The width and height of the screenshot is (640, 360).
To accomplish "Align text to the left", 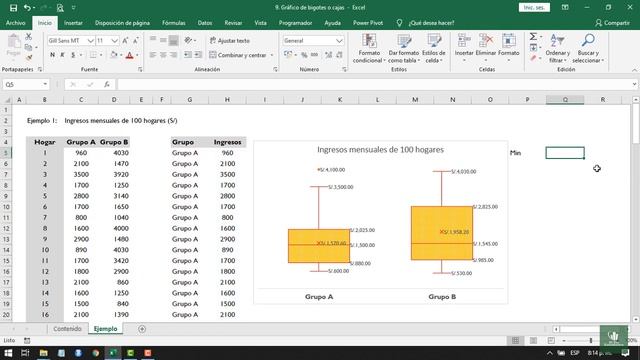I will coord(153,55).
